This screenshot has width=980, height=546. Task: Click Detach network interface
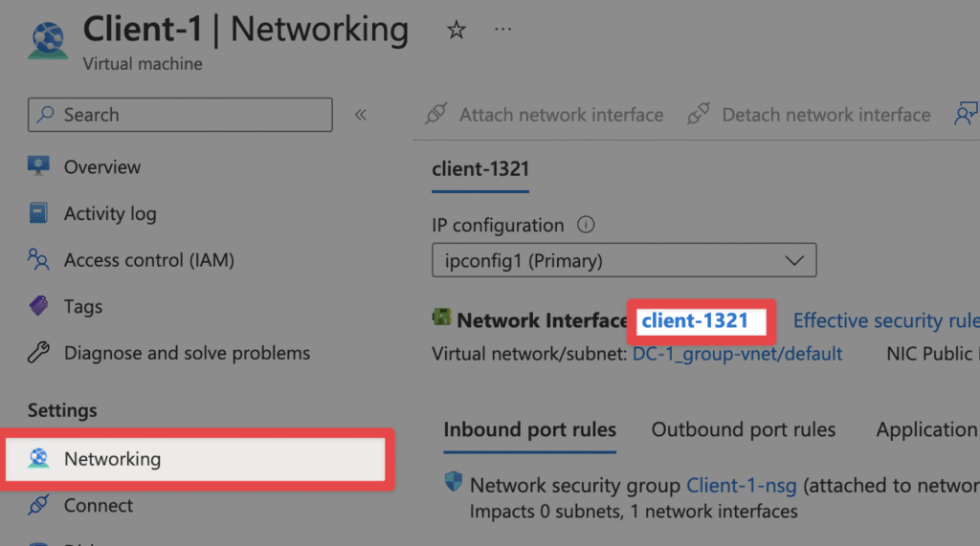(x=809, y=115)
